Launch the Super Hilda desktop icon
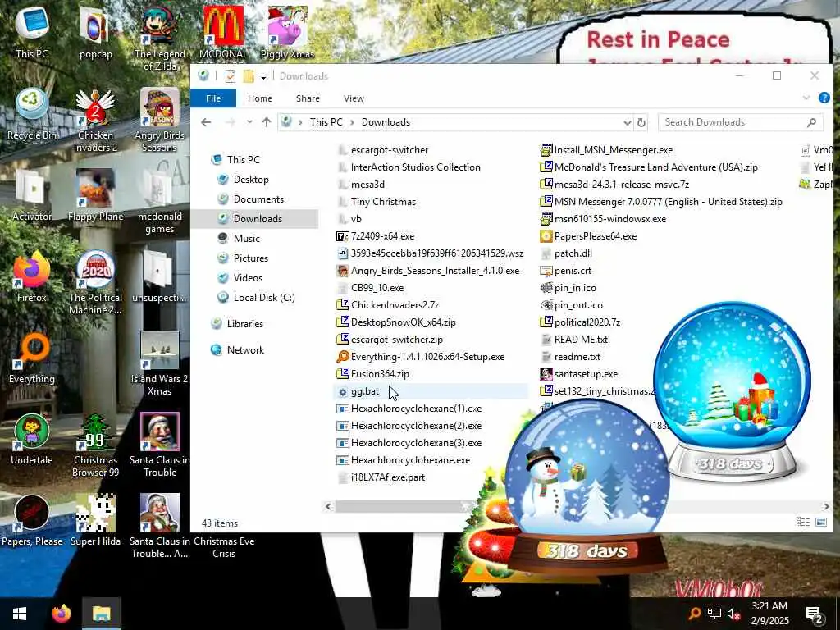 (x=95, y=521)
